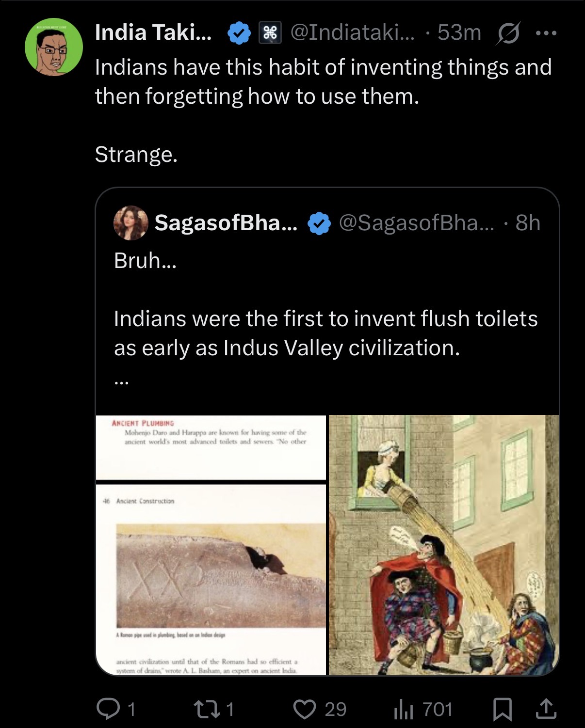The height and width of the screenshot is (728, 585).
Task: Open view analytics bar chart icon
Action: tap(403, 709)
